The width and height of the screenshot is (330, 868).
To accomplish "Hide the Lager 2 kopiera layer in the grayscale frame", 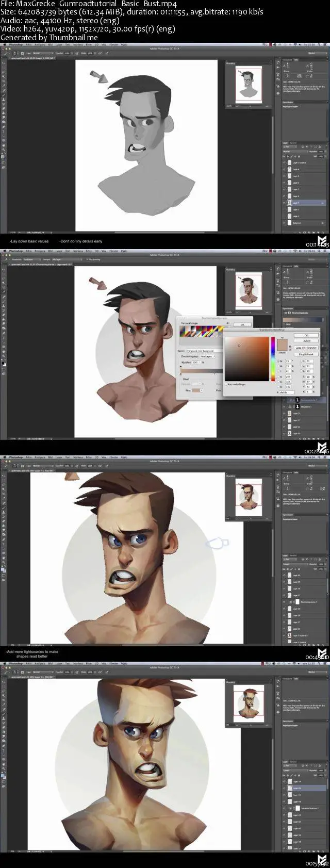I will pos(284,162).
